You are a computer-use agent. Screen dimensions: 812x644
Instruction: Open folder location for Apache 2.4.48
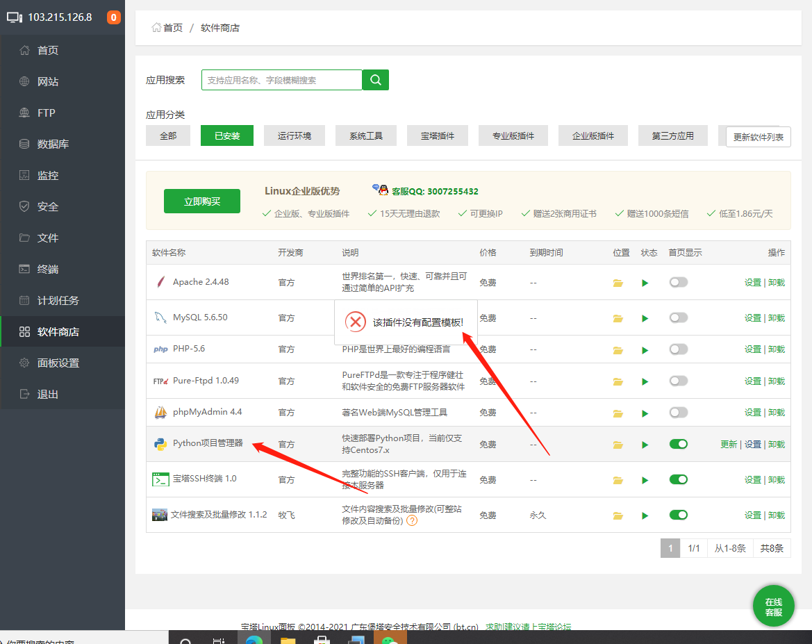click(x=618, y=283)
